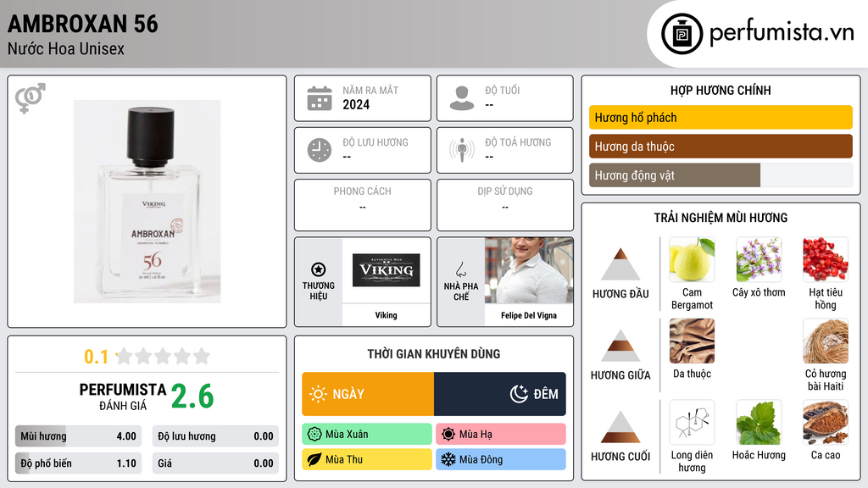Click the 2024 release year value

coord(356,104)
